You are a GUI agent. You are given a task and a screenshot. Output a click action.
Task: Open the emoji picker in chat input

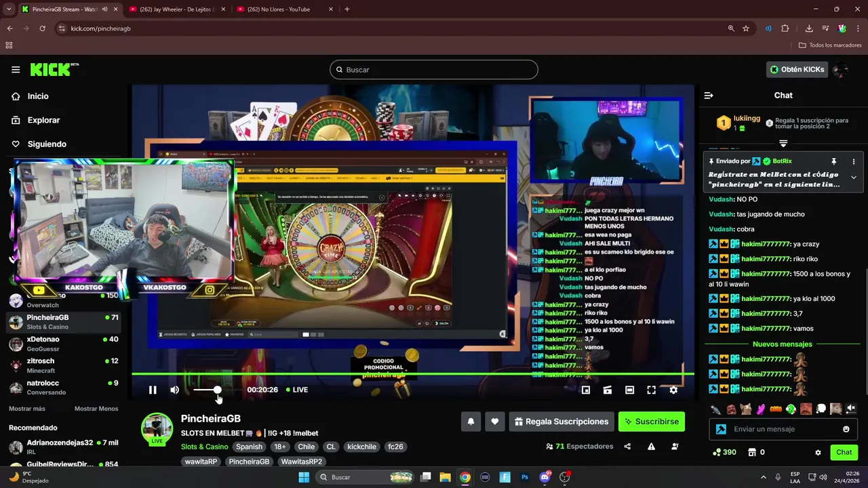pyautogui.click(x=846, y=429)
